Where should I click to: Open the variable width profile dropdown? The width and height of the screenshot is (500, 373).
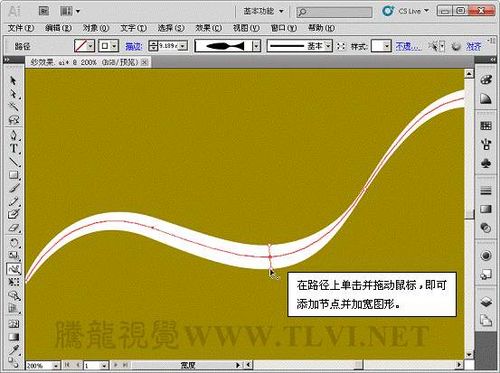[x=256, y=46]
